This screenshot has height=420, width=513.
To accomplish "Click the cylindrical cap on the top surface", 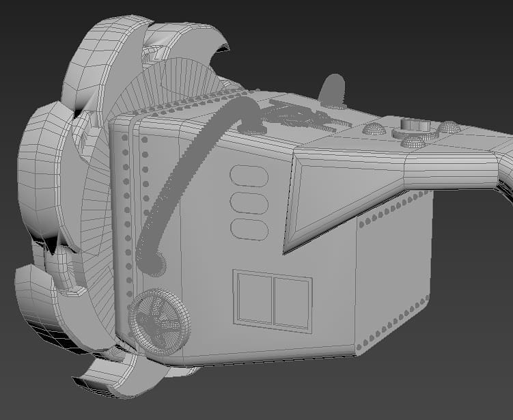I will (x=413, y=126).
